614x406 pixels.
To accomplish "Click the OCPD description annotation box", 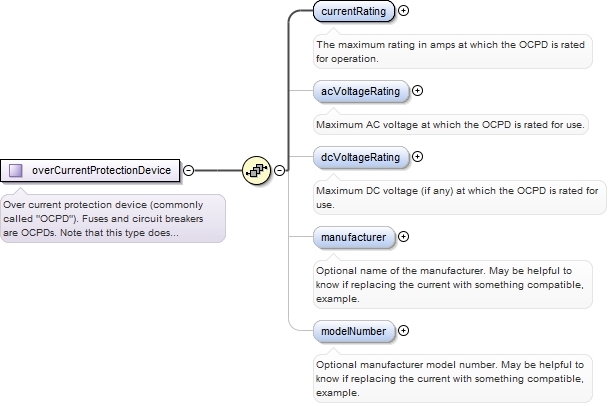I will [x=113, y=218].
